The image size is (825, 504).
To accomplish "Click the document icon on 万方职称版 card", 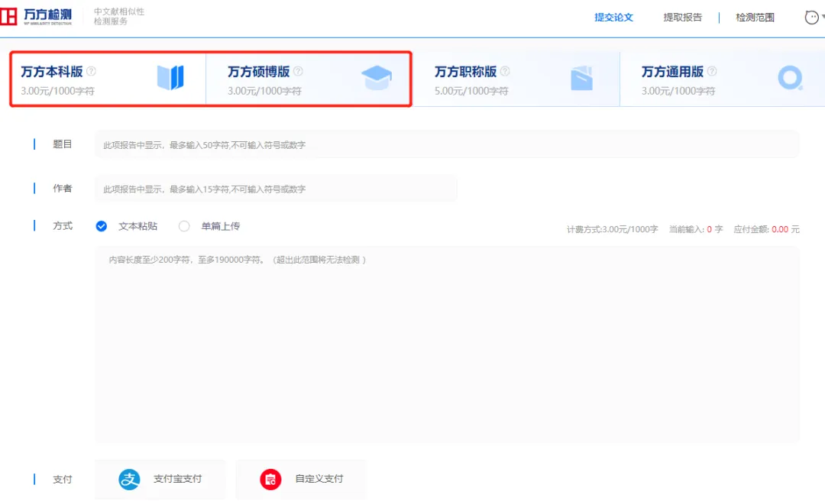I will (x=582, y=77).
